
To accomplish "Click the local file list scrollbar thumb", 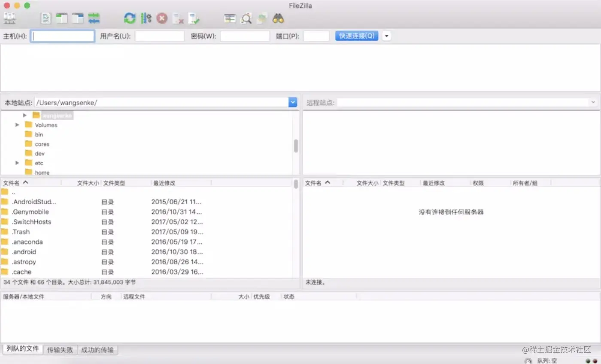I will [x=296, y=184].
